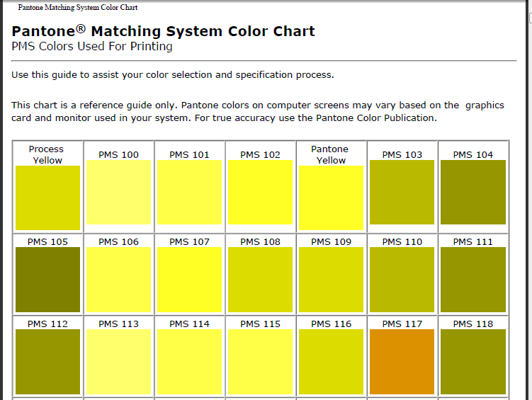This screenshot has height=400, width=532.
Task: Select the orange PMS 117 swatch
Action: point(402,362)
